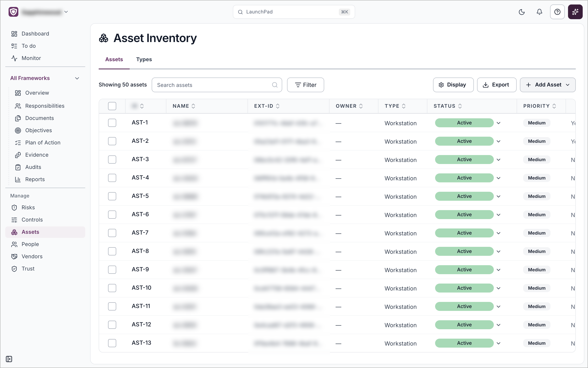Check the AST-7 row checkbox
The image size is (588, 368).
pos(112,233)
